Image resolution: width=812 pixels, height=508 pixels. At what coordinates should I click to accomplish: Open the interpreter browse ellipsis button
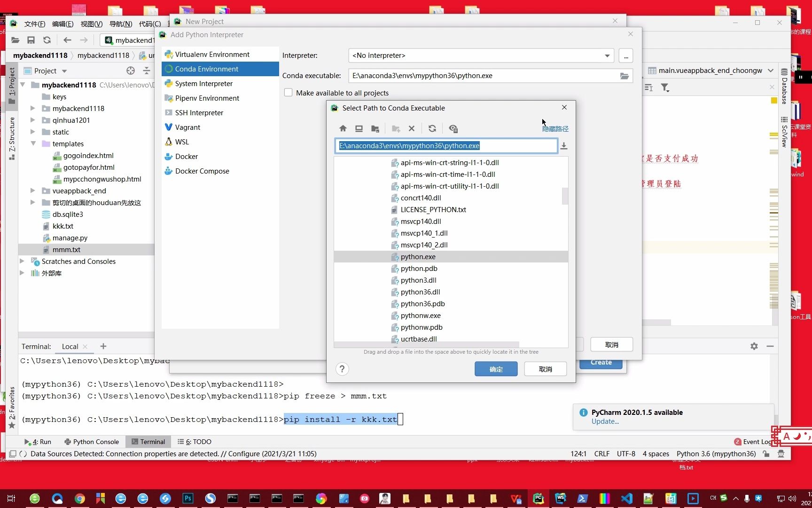[625, 56]
